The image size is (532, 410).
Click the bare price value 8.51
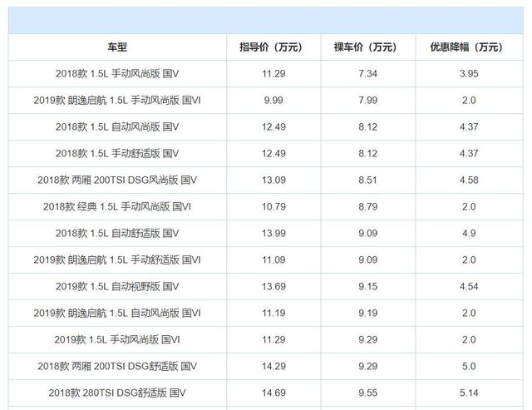coord(368,180)
